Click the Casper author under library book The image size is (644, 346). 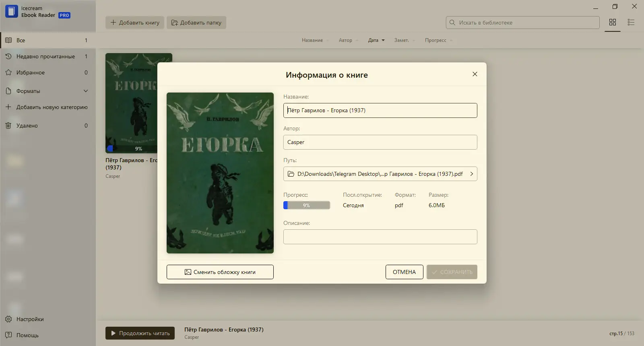[113, 176]
